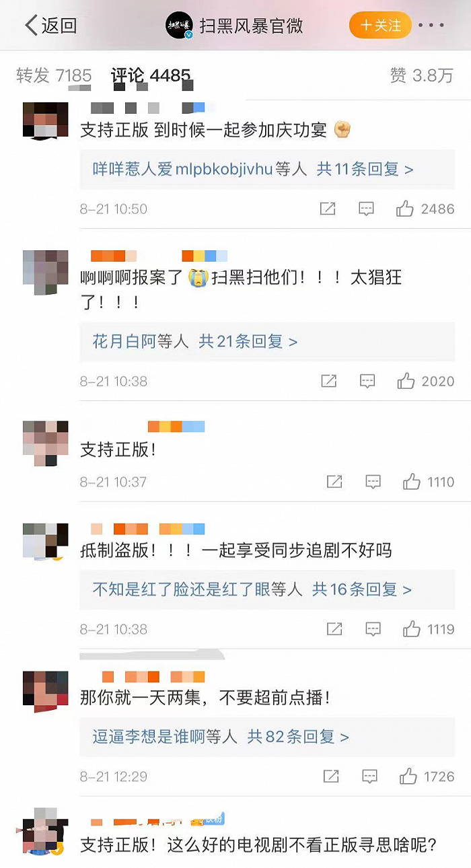Screen dimensions: 471x868
Task: Open the three-dots more options menu
Action: click(x=431, y=26)
